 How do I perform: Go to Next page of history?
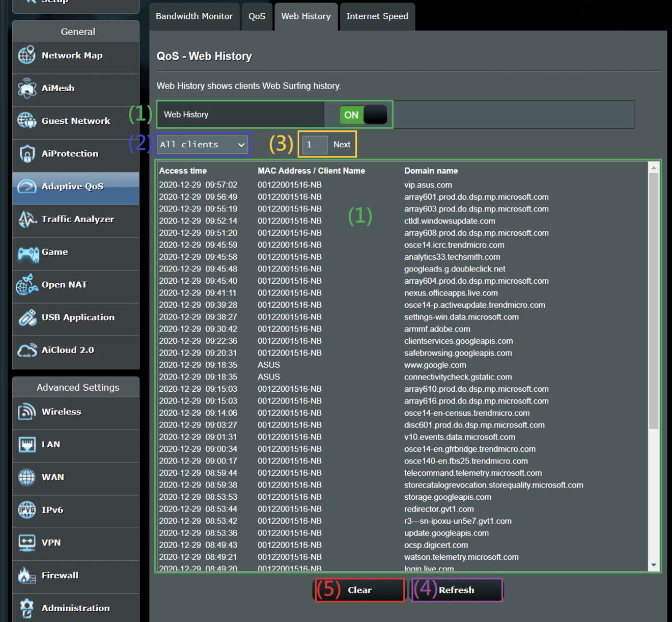click(x=342, y=145)
